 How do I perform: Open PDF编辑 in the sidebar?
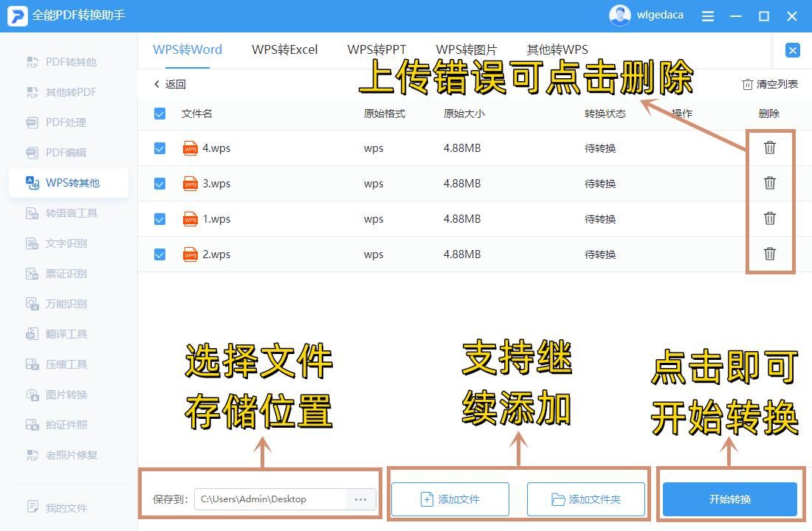[69, 153]
